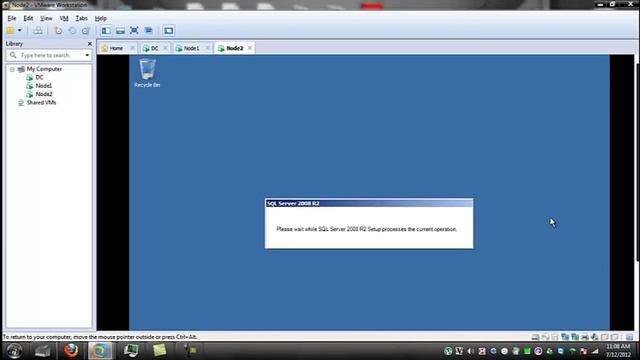Open the Windows Start menu
Screen dimensions: 640x360
[x=14, y=351]
